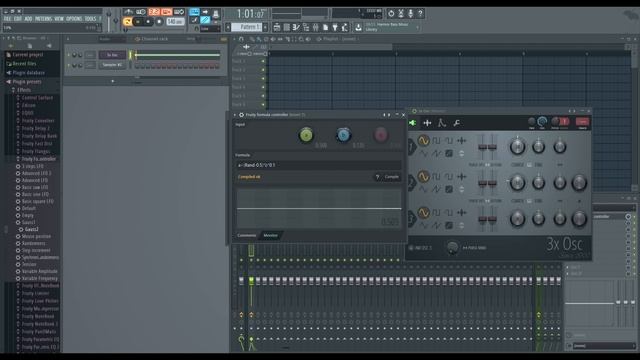
Task: Open the OPTIONS menu
Action: pyautogui.click(x=74, y=19)
